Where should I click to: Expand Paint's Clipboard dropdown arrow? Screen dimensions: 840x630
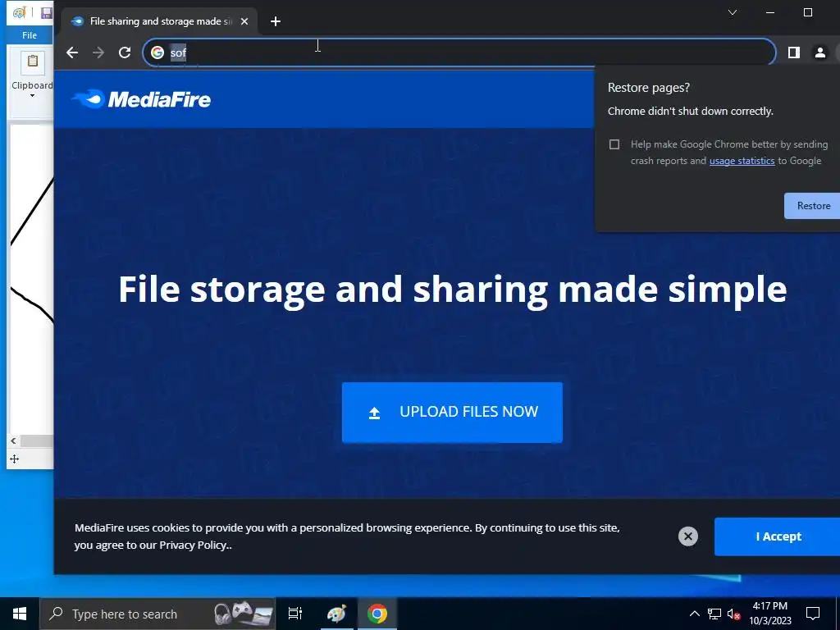coord(32,96)
